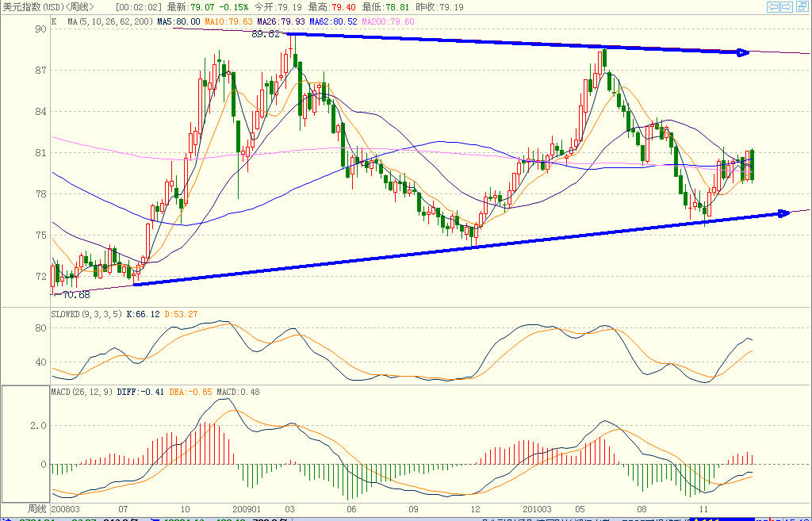The width and height of the screenshot is (812, 521).
Task: Click the 90 price axis label
Action: pyautogui.click(x=40, y=29)
